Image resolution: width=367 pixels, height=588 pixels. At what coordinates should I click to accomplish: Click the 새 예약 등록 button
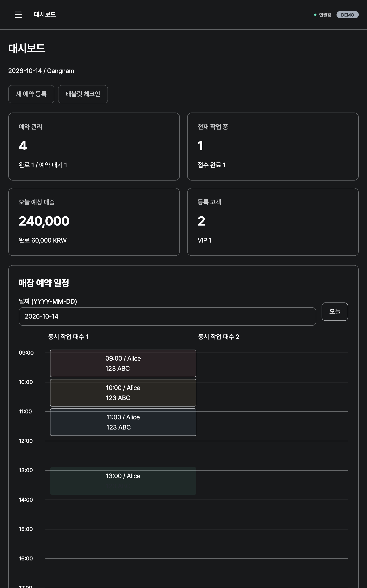point(31,94)
